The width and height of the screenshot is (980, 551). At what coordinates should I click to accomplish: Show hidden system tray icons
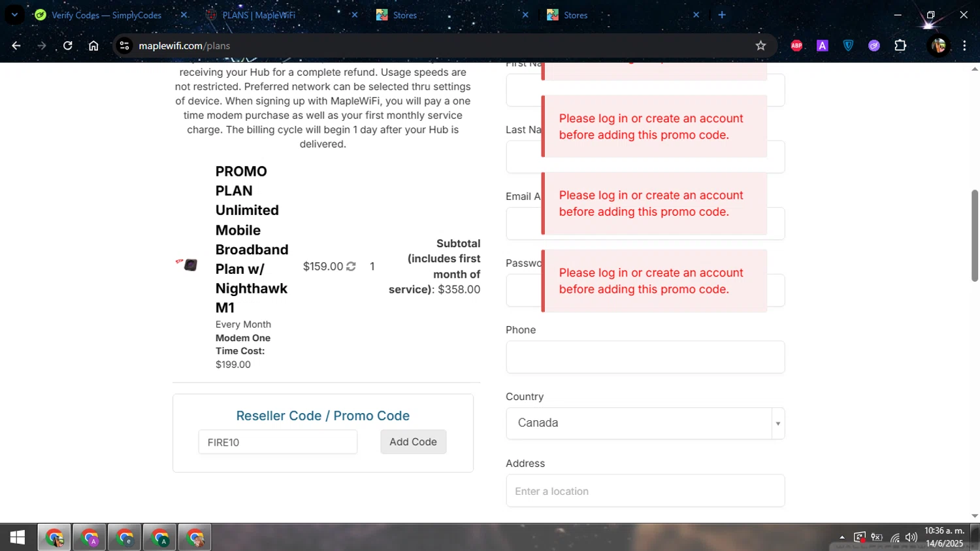coord(842,537)
